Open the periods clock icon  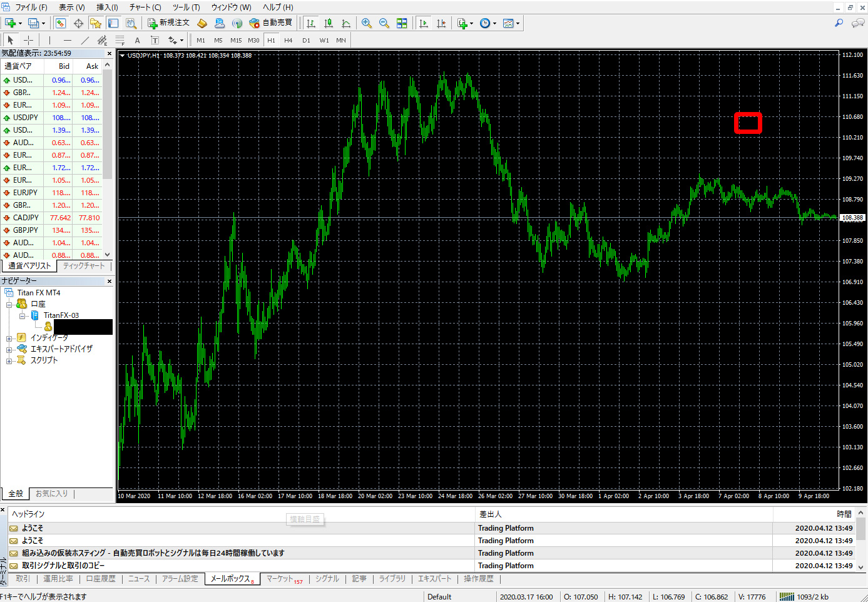tap(485, 23)
